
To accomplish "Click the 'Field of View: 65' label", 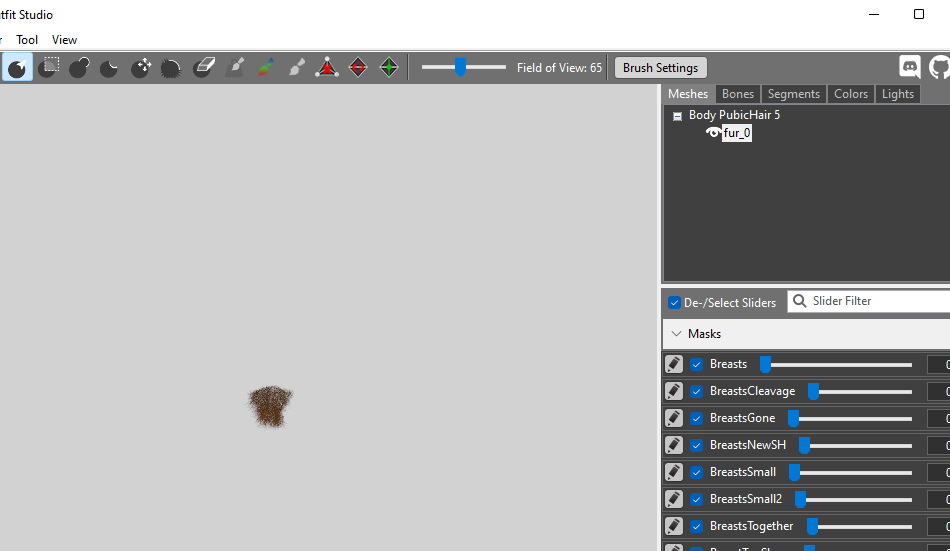I will tap(559, 68).
